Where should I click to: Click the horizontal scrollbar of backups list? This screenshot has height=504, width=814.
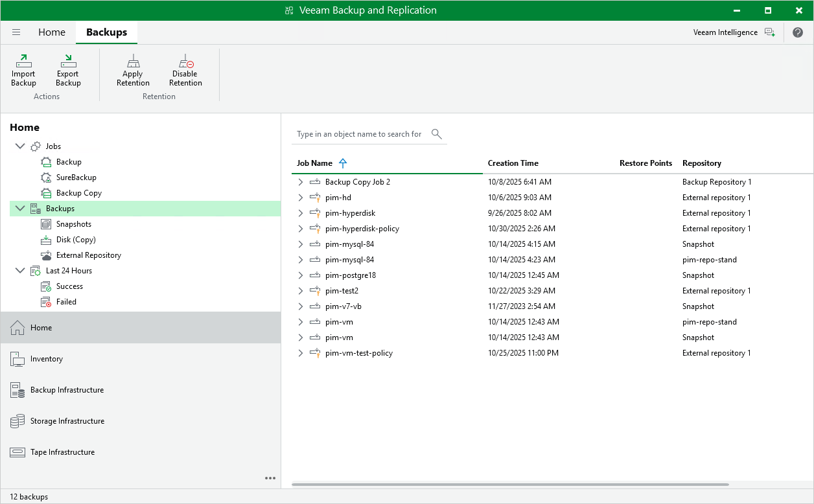[x=510, y=485]
